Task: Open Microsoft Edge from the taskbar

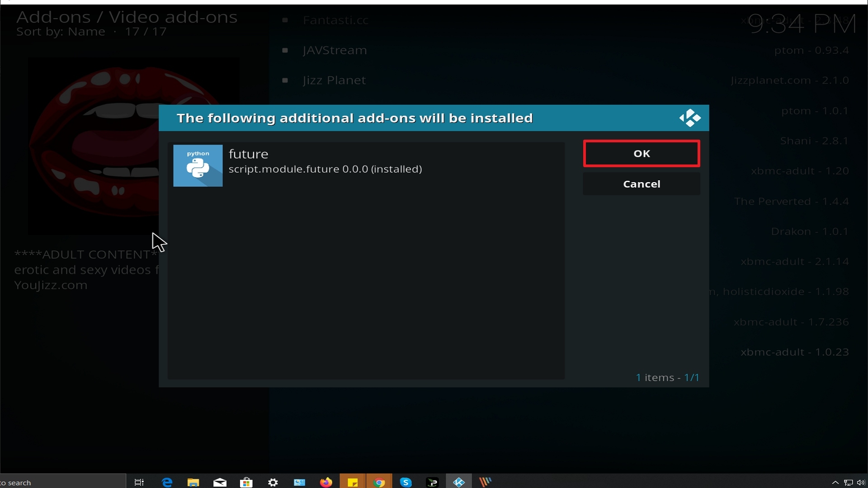Action: pyautogui.click(x=167, y=482)
